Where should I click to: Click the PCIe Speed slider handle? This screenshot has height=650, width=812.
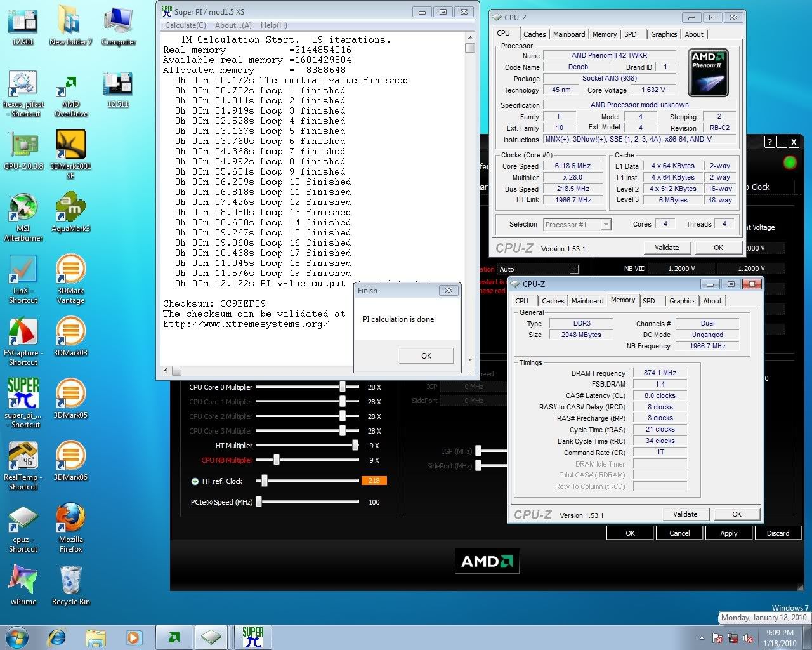pyautogui.click(x=259, y=501)
